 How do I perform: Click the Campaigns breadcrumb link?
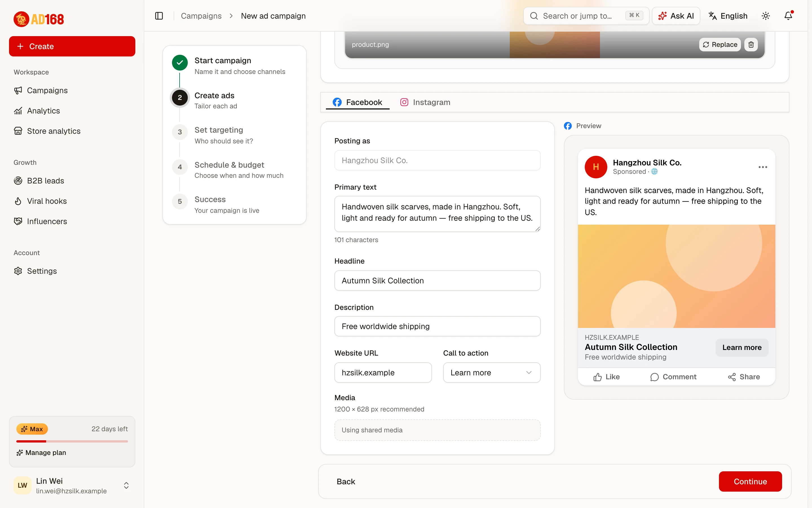click(x=201, y=16)
